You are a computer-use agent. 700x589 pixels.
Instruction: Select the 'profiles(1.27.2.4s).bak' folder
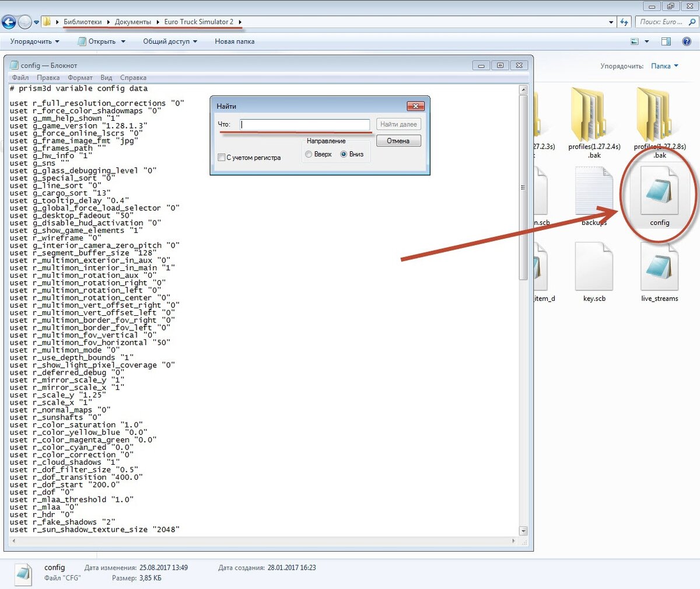coord(594,123)
